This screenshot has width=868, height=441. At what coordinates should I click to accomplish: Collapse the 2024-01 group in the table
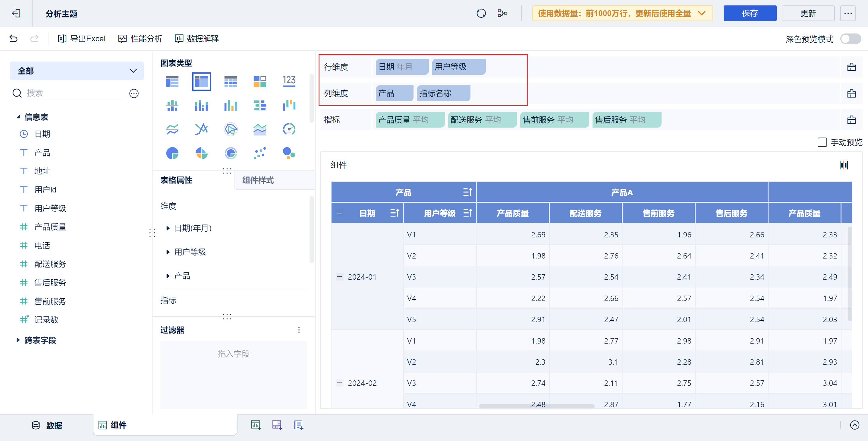pyautogui.click(x=339, y=277)
